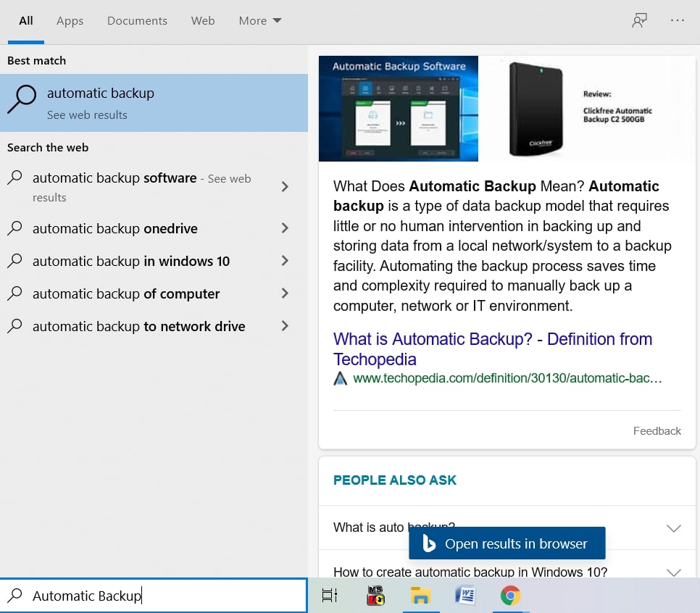Choose 'automatic backup software' suggestion
The image size is (700, 613).
(x=154, y=187)
